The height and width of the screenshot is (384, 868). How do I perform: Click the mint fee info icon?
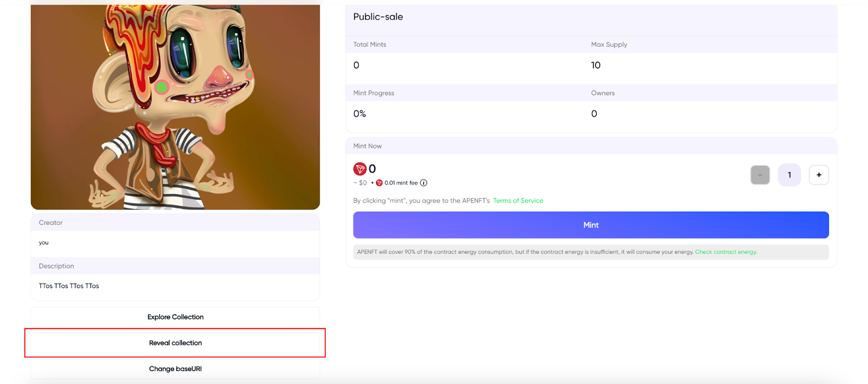424,183
